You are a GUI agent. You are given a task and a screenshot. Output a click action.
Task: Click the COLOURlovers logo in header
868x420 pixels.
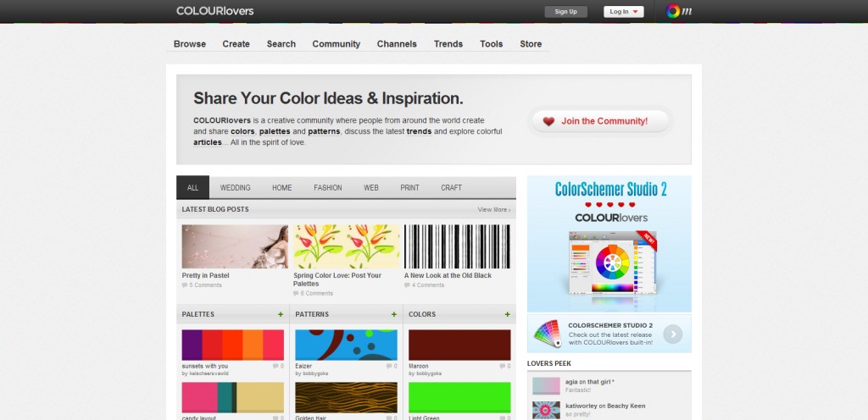[x=214, y=11]
